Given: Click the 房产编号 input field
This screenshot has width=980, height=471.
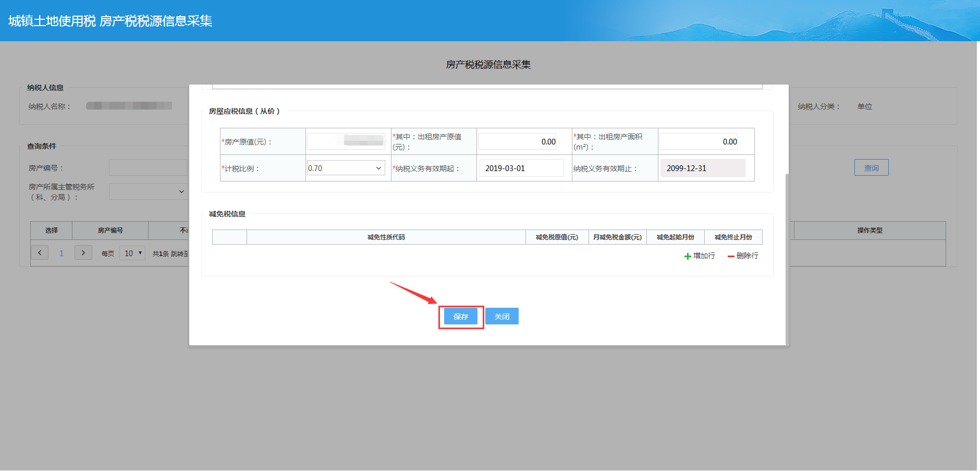Looking at the screenshot, I should (x=148, y=167).
